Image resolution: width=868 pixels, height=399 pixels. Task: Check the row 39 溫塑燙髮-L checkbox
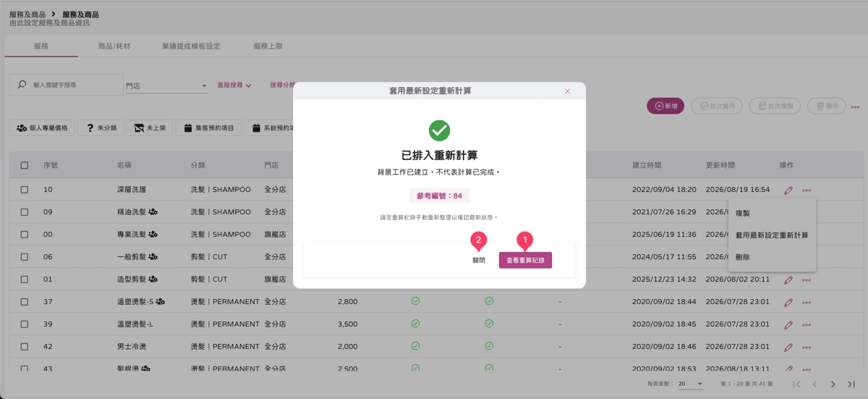pos(25,324)
